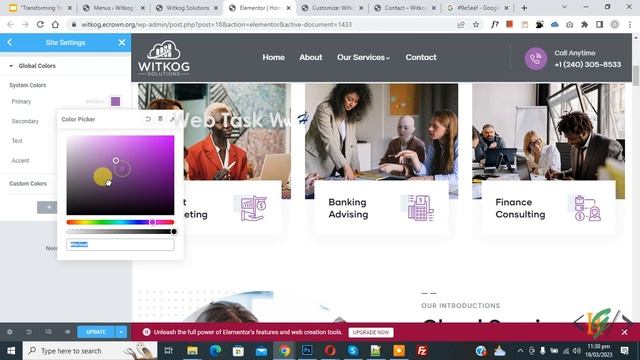640x360 pixels.
Task: Click the address bar URL
Action: [216, 24]
